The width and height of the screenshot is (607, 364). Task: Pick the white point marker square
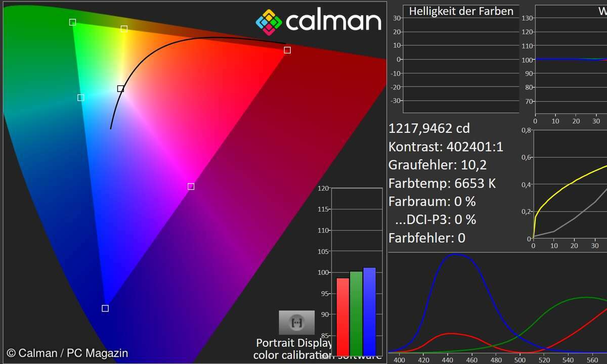120,89
